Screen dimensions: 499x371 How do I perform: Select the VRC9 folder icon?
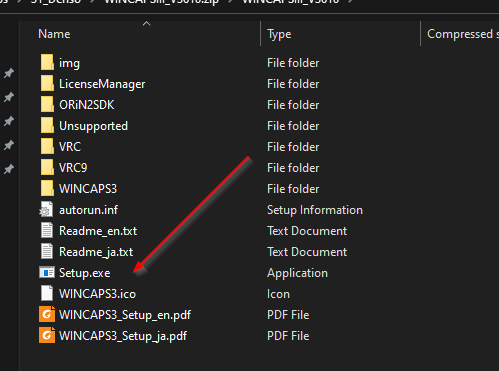coord(47,168)
